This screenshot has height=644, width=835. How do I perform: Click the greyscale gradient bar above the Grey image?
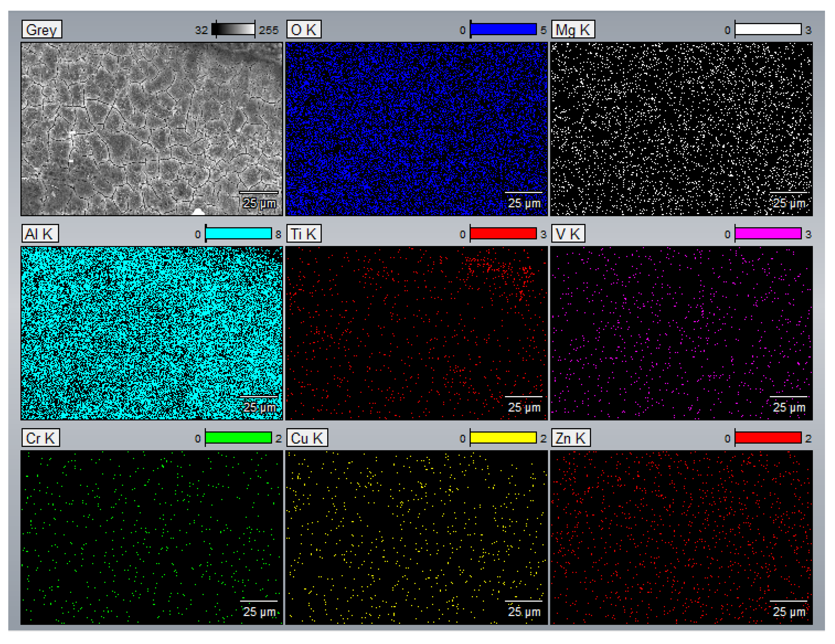pyautogui.click(x=233, y=29)
